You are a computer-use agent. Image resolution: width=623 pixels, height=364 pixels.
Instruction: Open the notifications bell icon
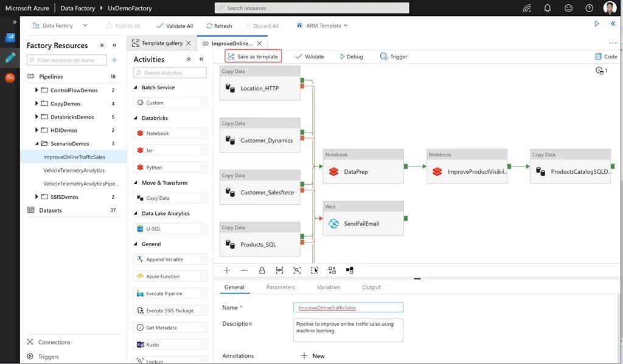click(548, 8)
